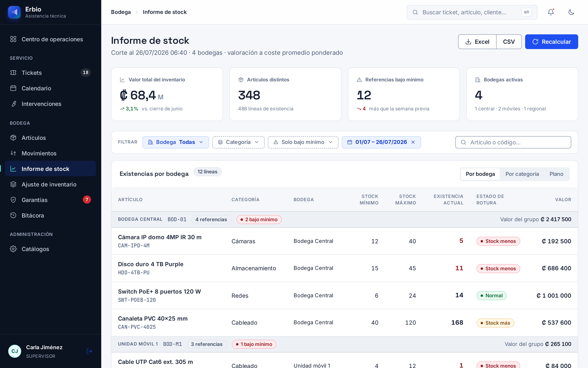
Task: Select the Disco duro 4 TB Purple row
Action: (x=345, y=268)
